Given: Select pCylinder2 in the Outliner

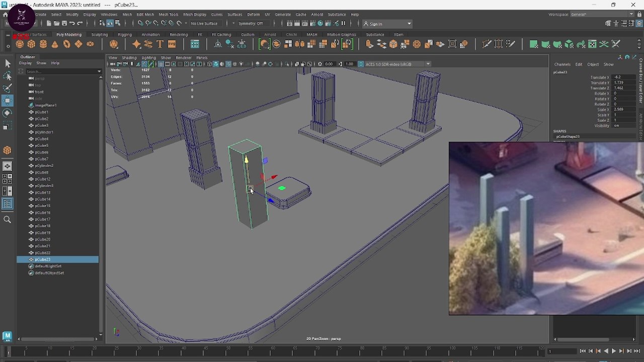Looking at the screenshot, I should [44, 165].
